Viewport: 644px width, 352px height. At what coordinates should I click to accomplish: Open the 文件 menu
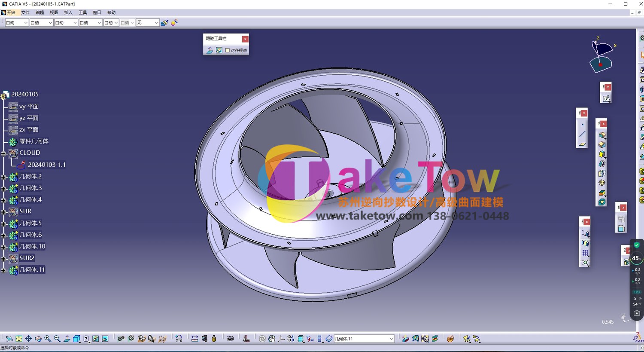25,12
